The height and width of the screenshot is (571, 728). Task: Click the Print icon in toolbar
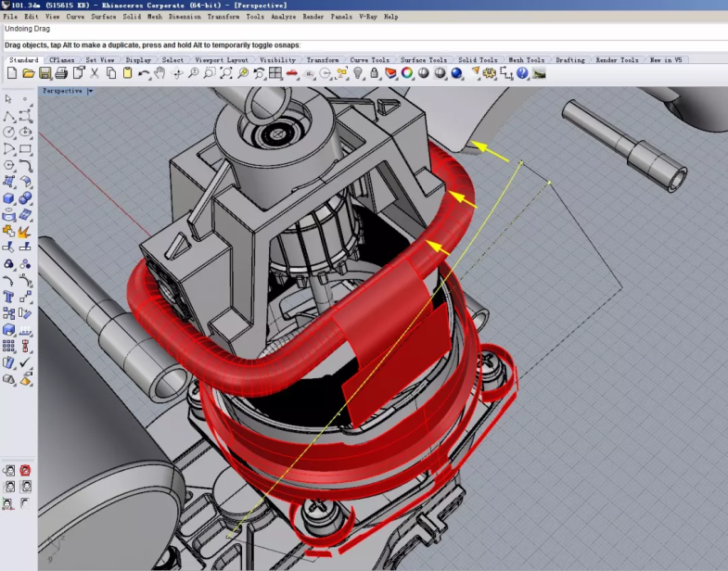coord(60,73)
